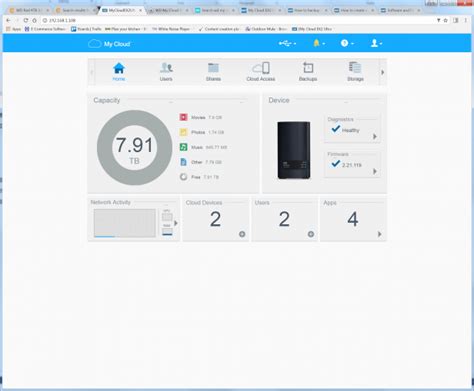This screenshot has height=391, width=474.
Task: Click the browser address bar
Action: click(237, 20)
